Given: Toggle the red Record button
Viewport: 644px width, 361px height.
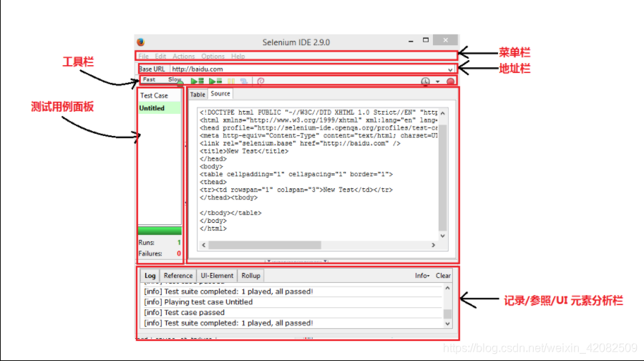Looking at the screenshot, I should point(451,82).
